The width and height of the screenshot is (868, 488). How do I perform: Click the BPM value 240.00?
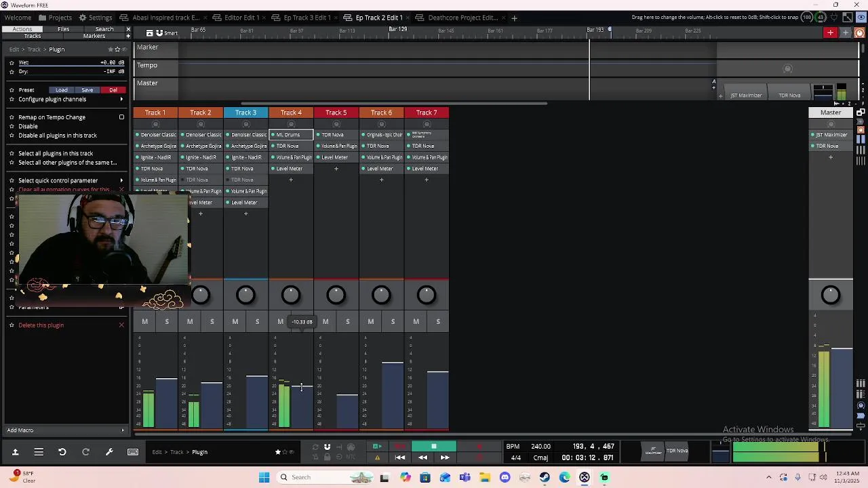click(540, 447)
